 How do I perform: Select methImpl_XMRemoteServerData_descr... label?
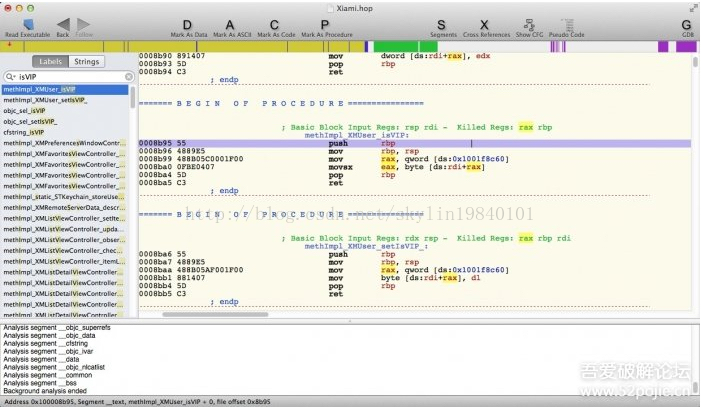click(65, 208)
